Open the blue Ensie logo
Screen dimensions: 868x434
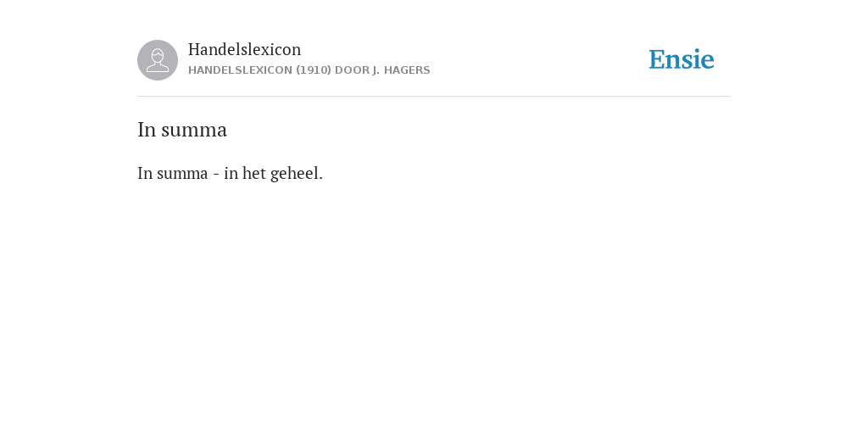click(682, 60)
